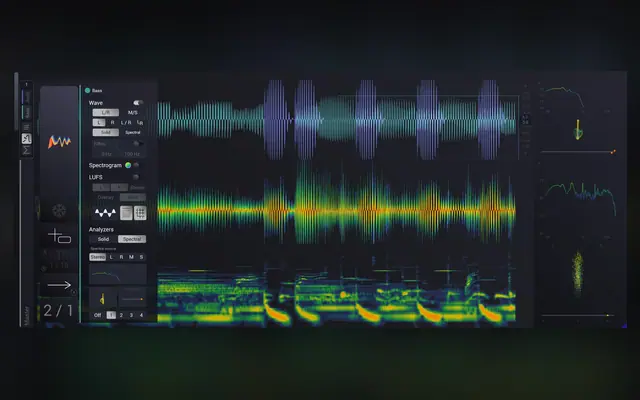Select Spectral wave style
640x400 pixels.
click(133, 132)
